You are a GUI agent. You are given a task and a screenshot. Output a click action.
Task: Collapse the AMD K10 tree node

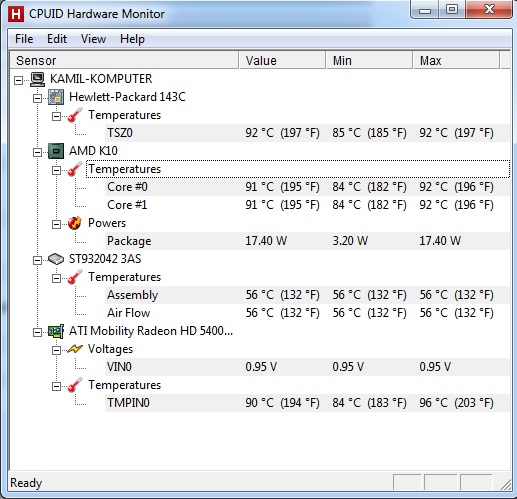click(37, 152)
